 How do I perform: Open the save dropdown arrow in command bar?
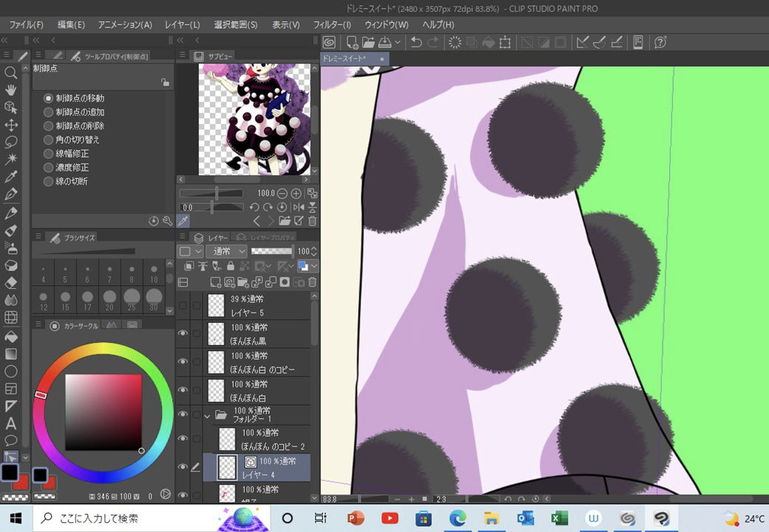399,42
